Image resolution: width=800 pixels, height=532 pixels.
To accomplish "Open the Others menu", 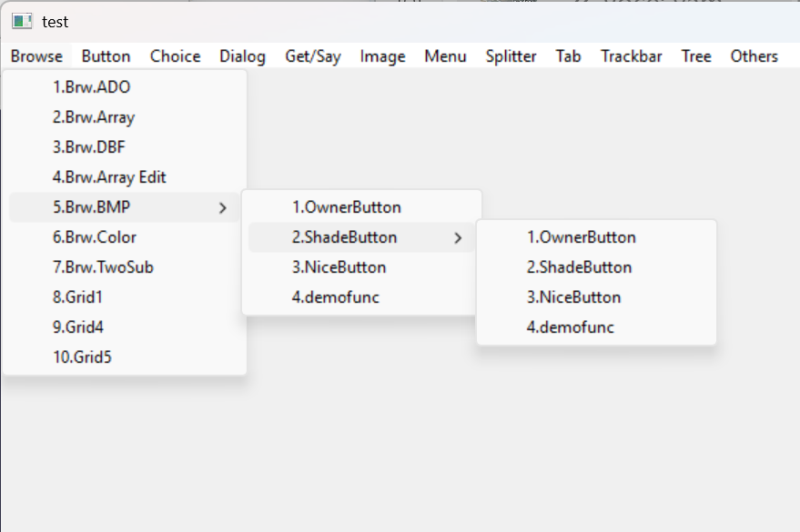I will pos(754,56).
